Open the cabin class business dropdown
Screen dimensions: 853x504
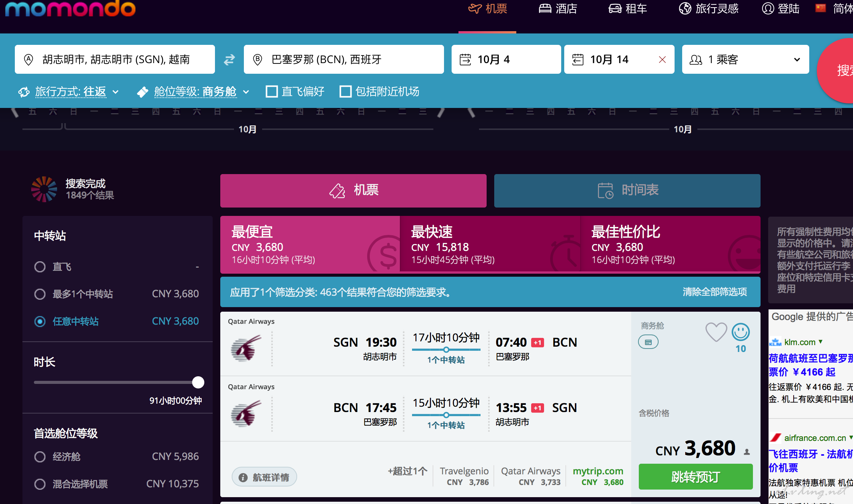202,92
